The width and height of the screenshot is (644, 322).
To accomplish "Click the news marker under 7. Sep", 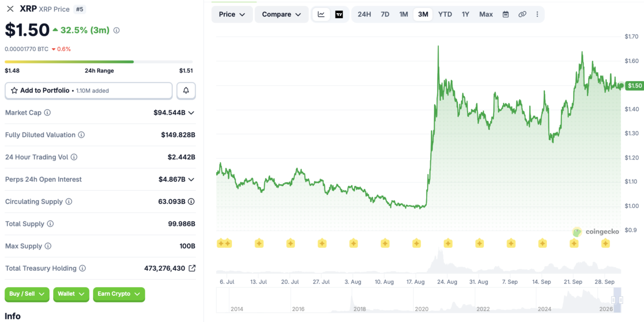I will click(x=511, y=244).
